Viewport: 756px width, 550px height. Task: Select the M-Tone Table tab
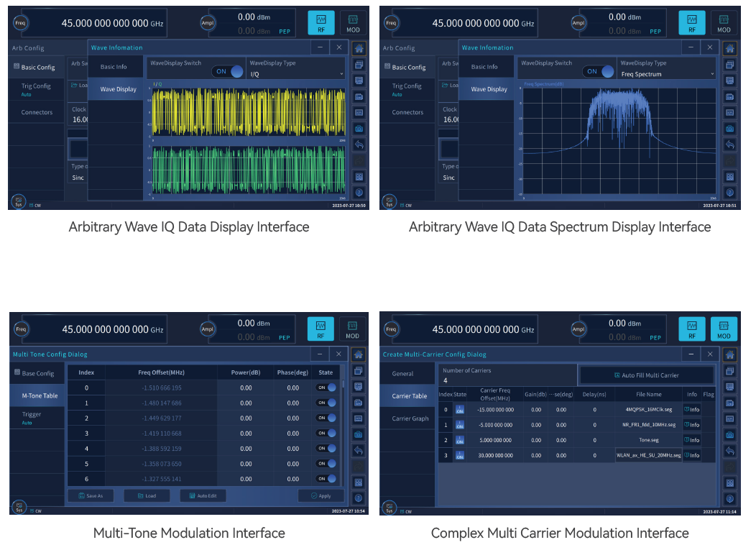[40, 395]
